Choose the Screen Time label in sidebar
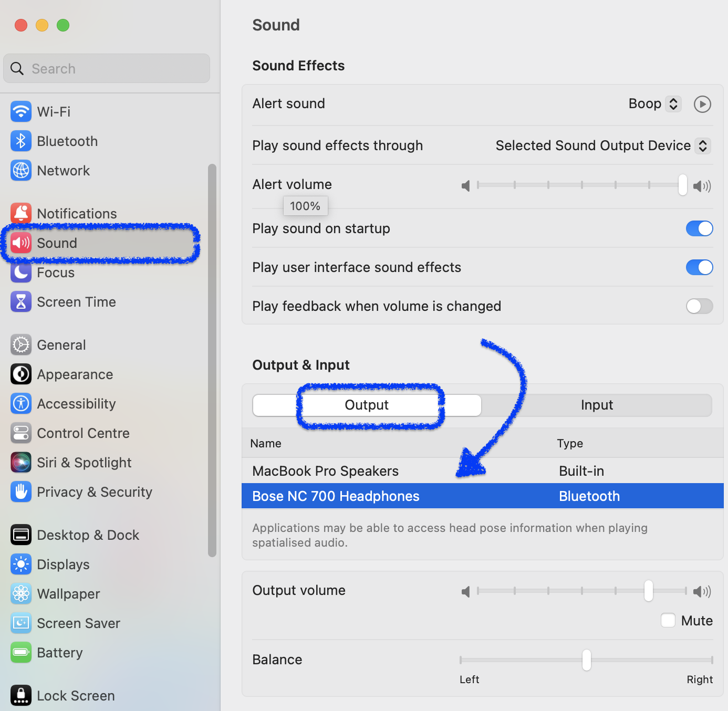The image size is (728, 711). point(77,302)
